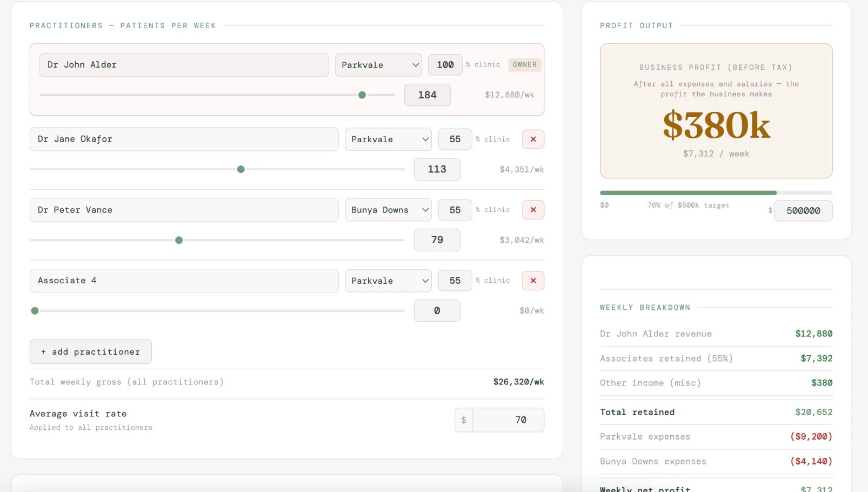Viewport: 868px width, 492px height.
Task: Click Dr John Alder's patients slider handle
Action: (362, 95)
